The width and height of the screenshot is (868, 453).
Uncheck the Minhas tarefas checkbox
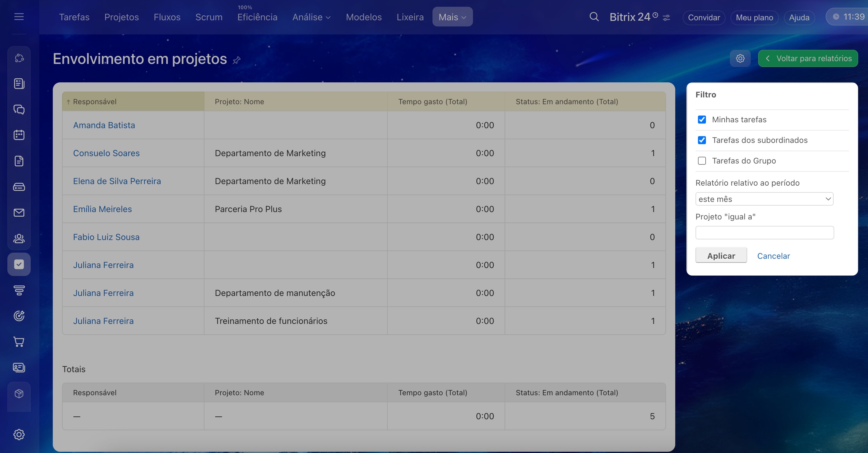pyautogui.click(x=702, y=120)
